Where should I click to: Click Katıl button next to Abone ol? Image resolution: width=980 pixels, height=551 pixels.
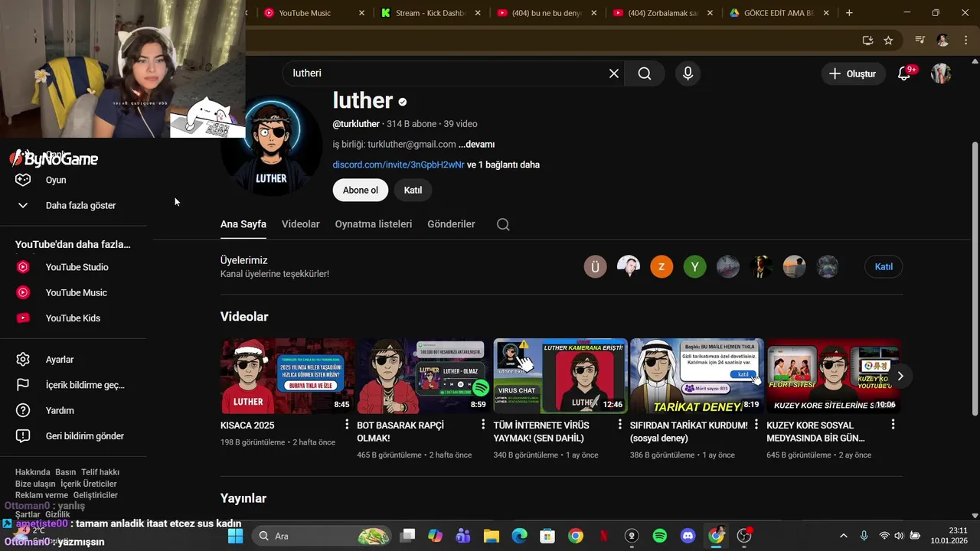413,190
